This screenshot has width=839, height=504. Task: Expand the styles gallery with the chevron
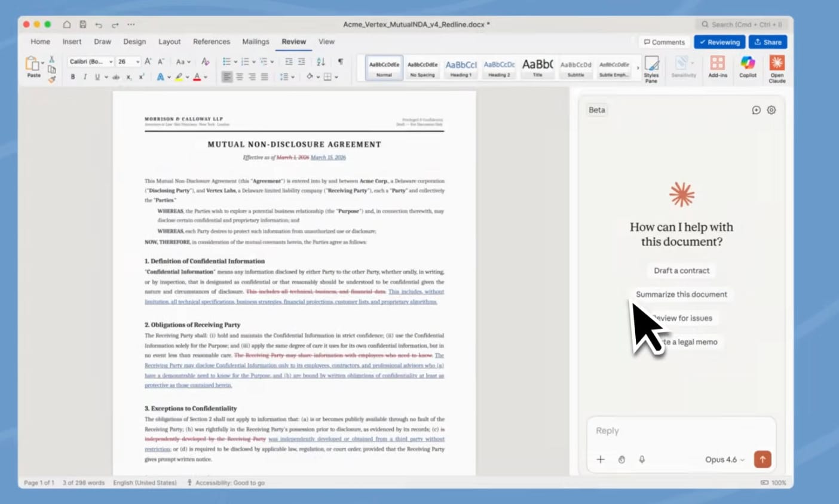[x=638, y=68]
